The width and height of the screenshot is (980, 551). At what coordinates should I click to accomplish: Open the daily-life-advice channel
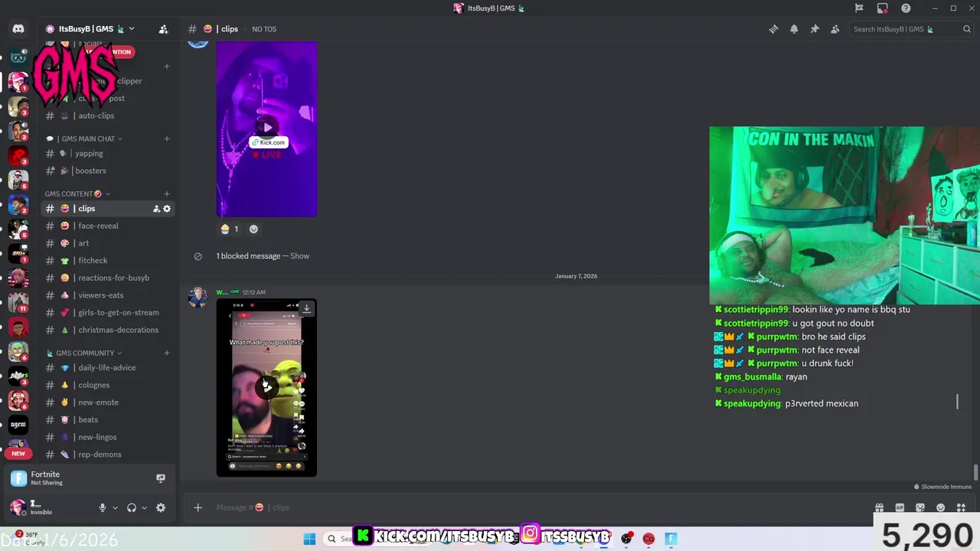(x=108, y=367)
